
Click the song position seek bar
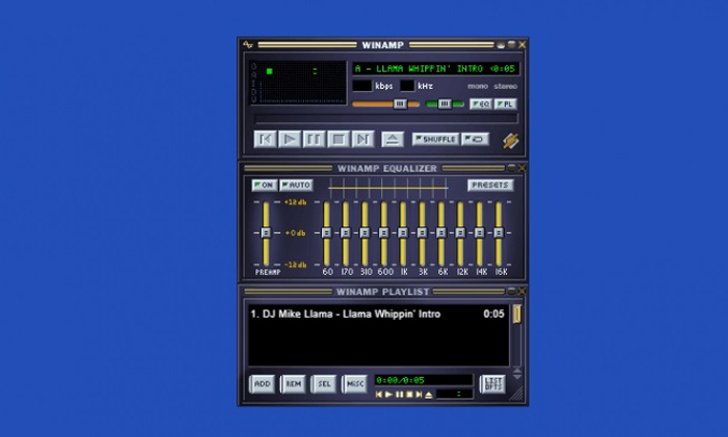pyautogui.click(x=386, y=119)
